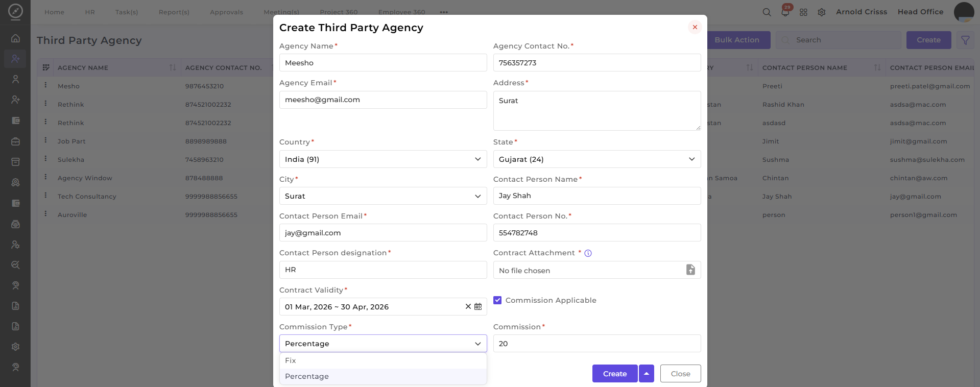The height and width of the screenshot is (387, 980).
Task: Open Report(s) menu in top navigation
Action: pos(174,12)
